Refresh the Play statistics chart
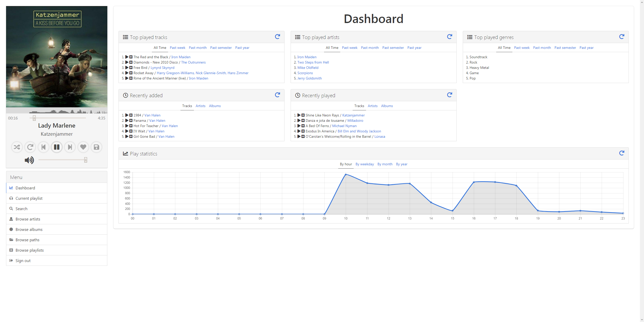Viewport: 644px width, 322px height. [x=621, y=153]
